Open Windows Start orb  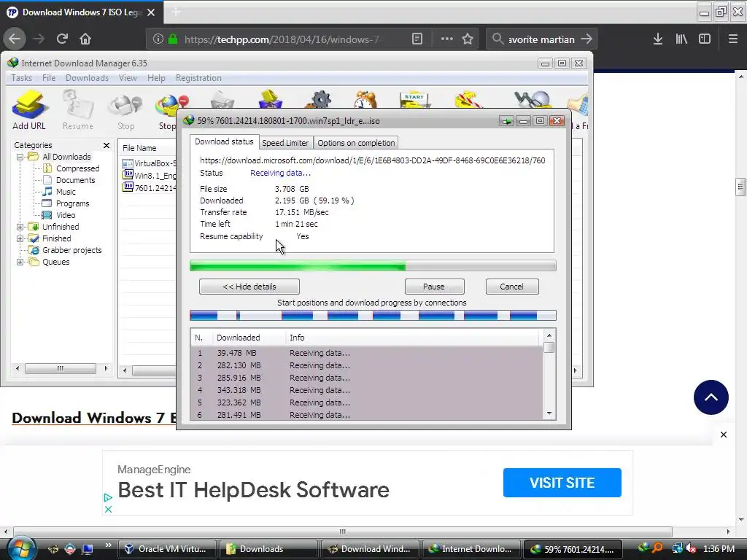point(21,548)
